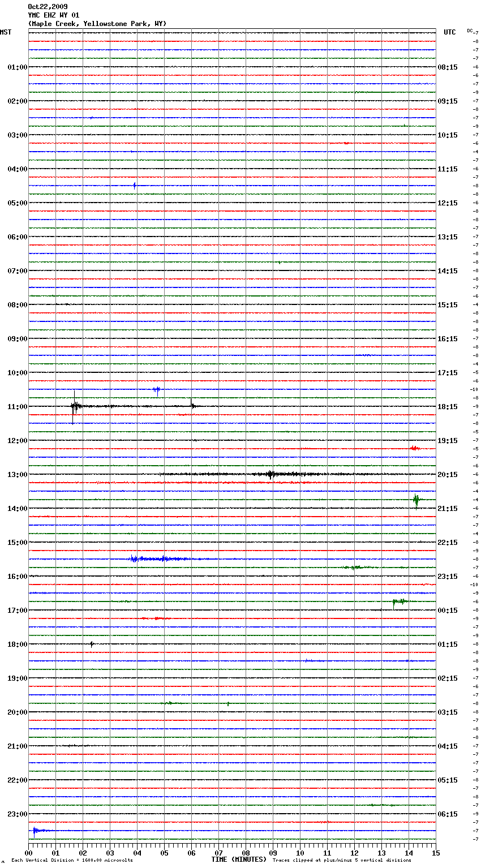The image size is (481, 868).
Task: Click the 06:15 UTC time label
Action: pyautogui.click(x=448, y=814)
